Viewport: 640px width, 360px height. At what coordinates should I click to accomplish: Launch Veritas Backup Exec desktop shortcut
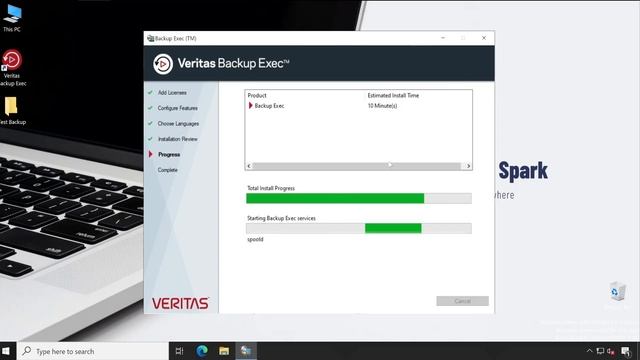pyautogui.click(x=12, y=67)
